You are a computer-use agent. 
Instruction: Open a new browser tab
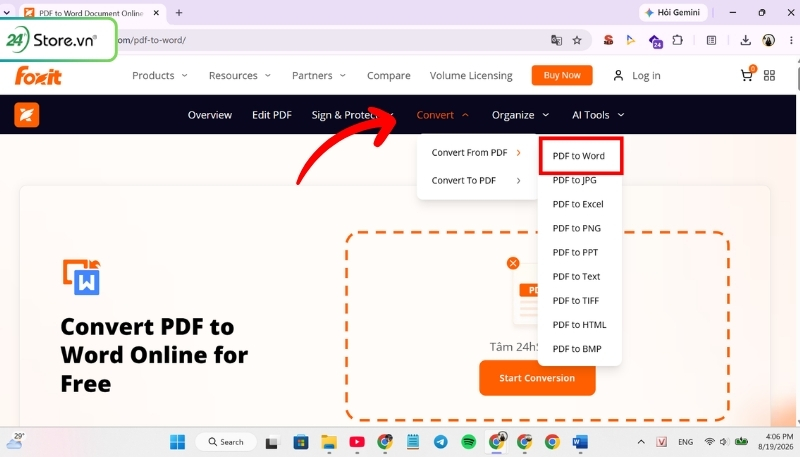pyautogui.click(x=179, y=13)
